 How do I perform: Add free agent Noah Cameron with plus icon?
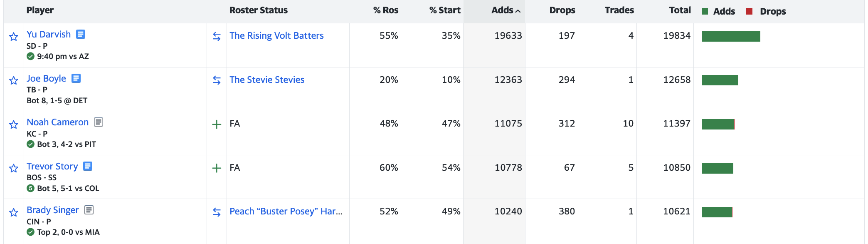(217, 124)
